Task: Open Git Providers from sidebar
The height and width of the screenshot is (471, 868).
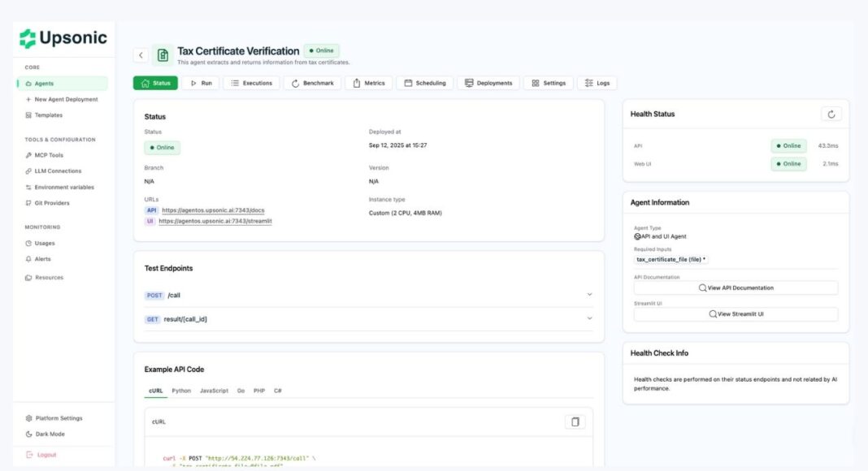Action: [52, 203]
